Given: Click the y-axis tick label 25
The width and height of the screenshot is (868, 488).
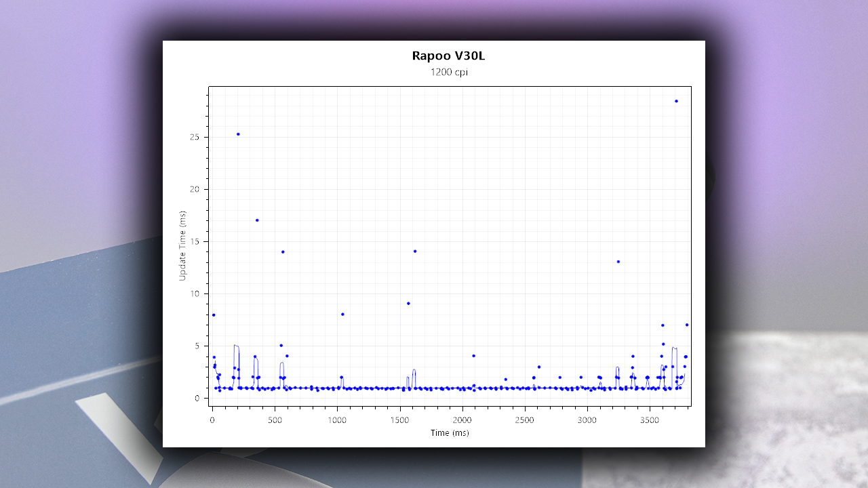Looking at the screenshot, I should [x=195, y=137].
